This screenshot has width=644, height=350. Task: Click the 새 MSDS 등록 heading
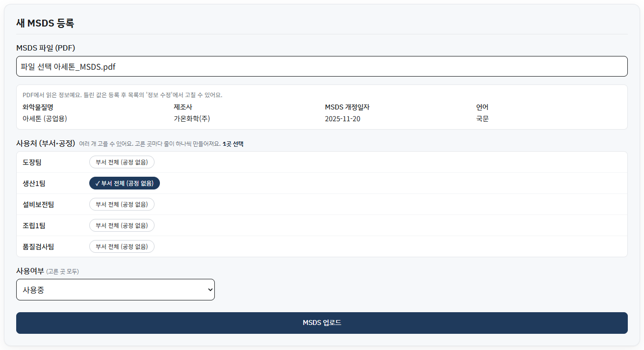[45, 23]
